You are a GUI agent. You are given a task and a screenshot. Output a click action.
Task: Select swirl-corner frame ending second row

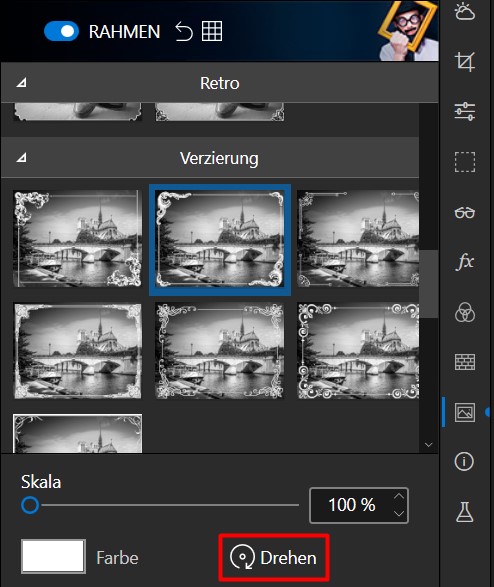(358, 351)
